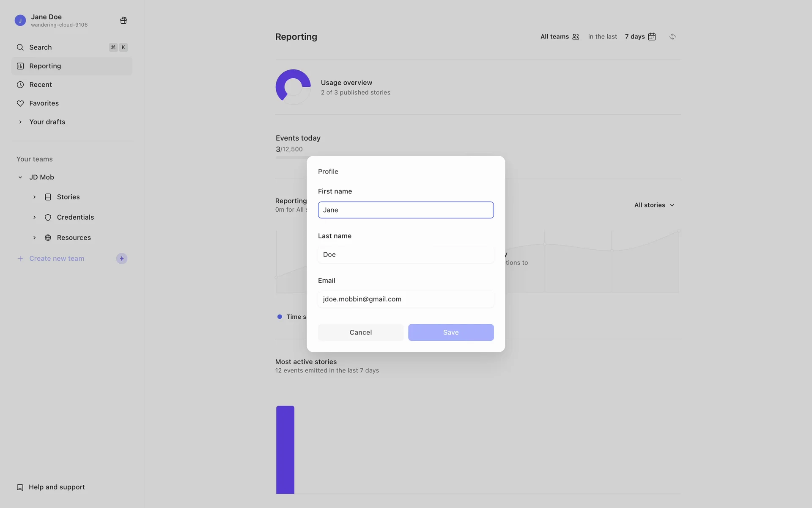Click the Last name input field
This screenshot has height=508, width=812.
pyautogui.click(x=406, y=254)
